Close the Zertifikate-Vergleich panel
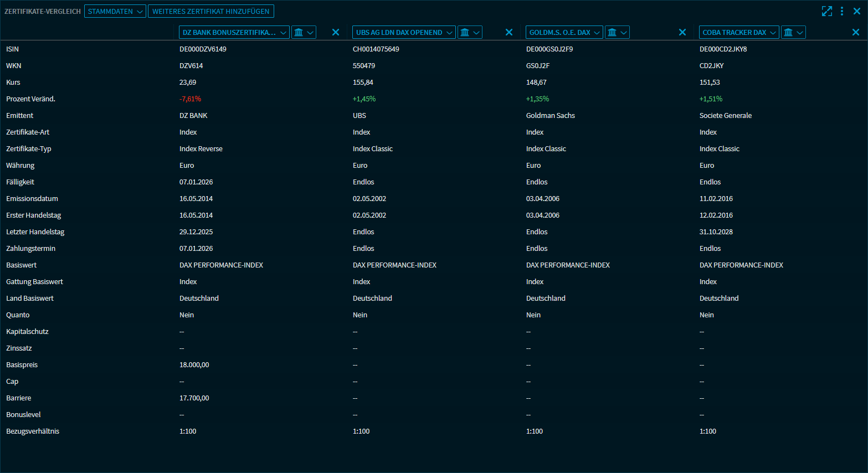The image size is (868, 473). click(x=857, y=11)
